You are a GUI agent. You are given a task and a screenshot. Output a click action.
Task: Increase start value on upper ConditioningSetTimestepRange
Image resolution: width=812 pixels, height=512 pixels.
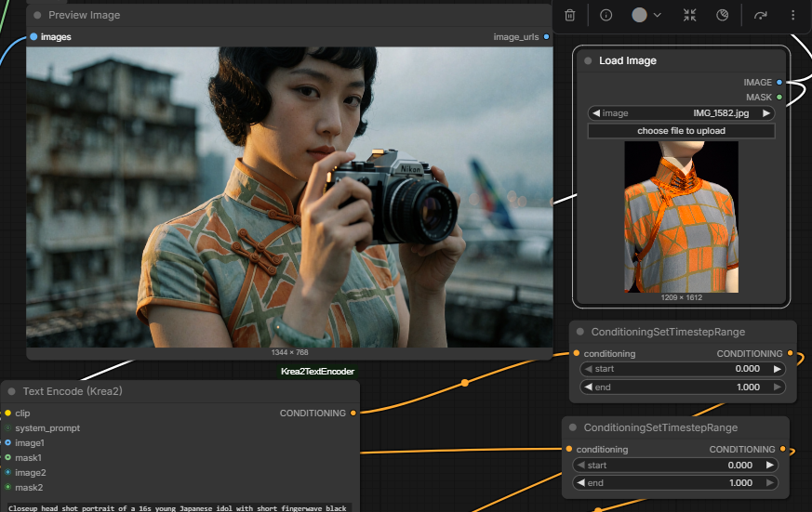(777, 369)
